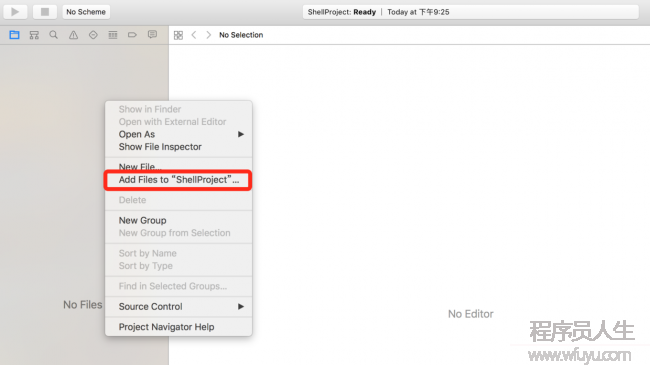This screenshot has height=365, width=650.
Task: Open the Find navigator magnifier icon
Action: pyautogui.click(x=53, y=35)
